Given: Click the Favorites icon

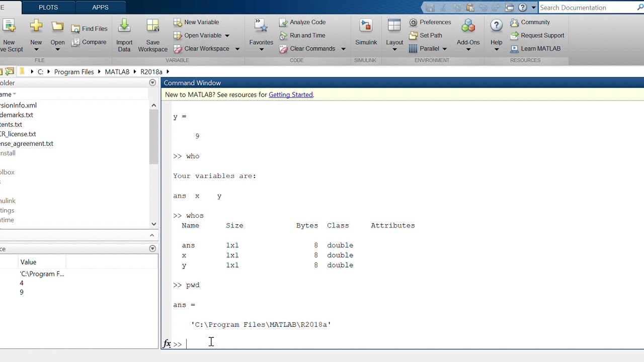Looking at the screenshot, I should coord(261,26).
